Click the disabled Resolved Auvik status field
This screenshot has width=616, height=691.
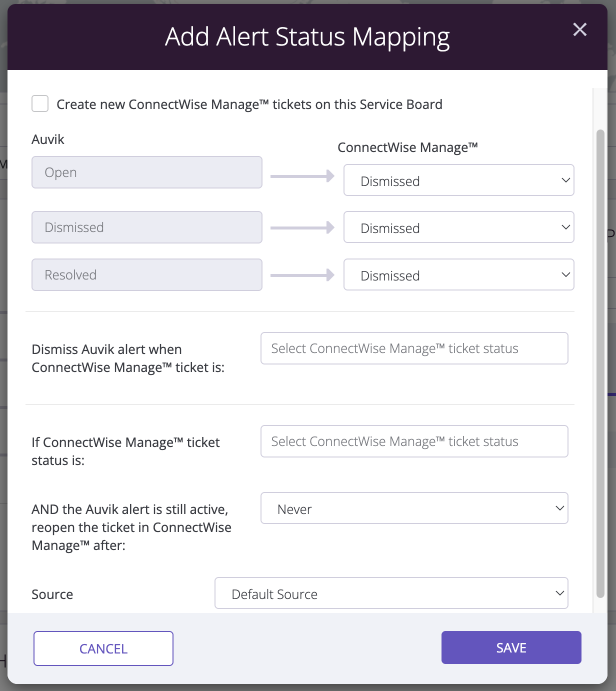coord(147,274)
